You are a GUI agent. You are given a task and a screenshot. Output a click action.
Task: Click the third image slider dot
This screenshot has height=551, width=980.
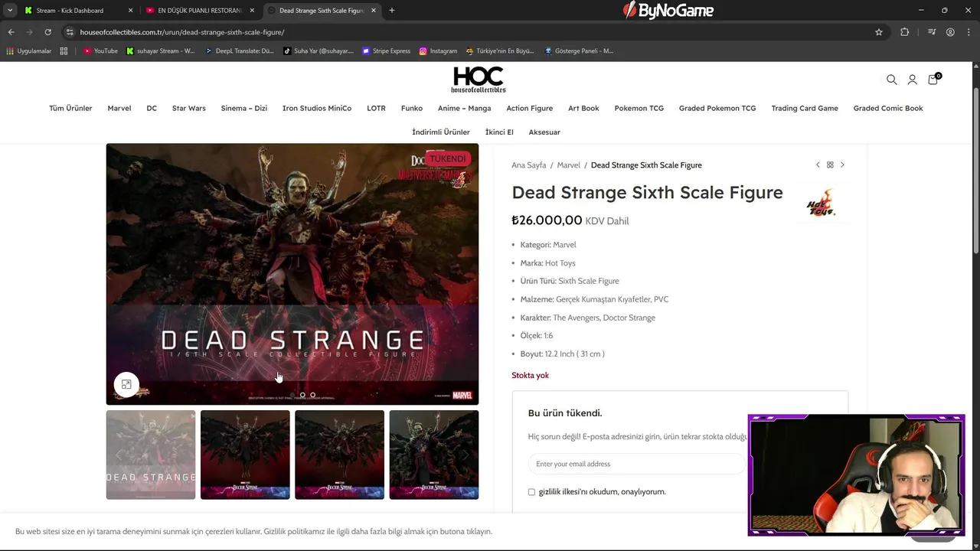[x=312, y=395]
